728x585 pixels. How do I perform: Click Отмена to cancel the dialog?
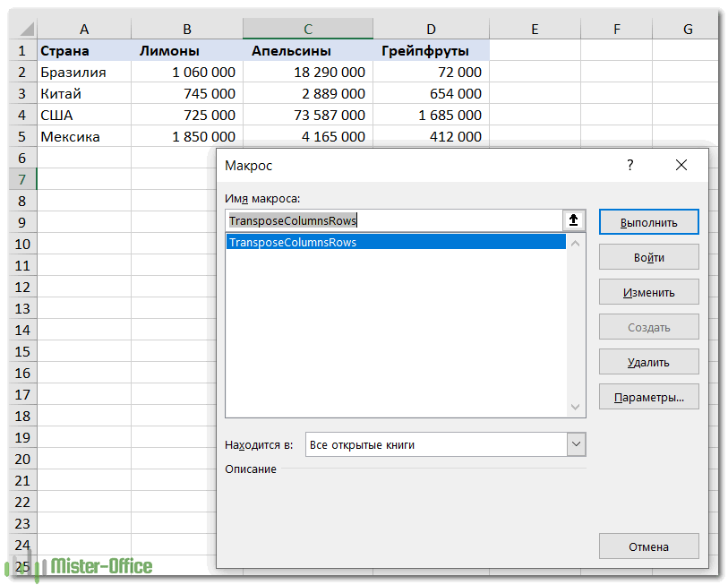point(648,546)
